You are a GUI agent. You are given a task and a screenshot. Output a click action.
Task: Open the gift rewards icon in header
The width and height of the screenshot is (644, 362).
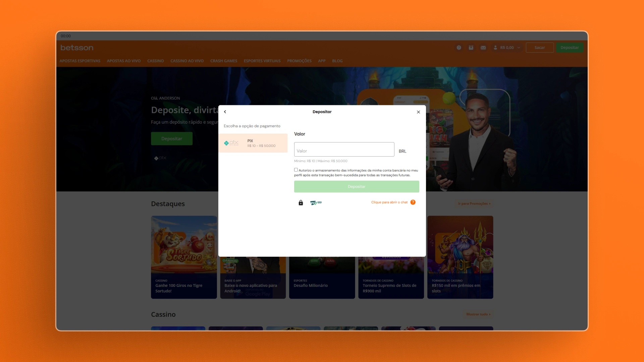[x=471, y=48]
